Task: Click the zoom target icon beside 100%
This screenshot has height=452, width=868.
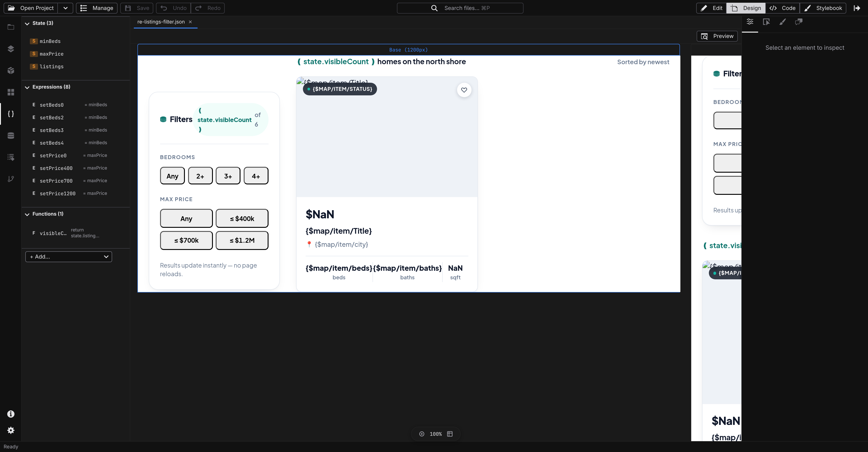Action: tap(422, 434)
